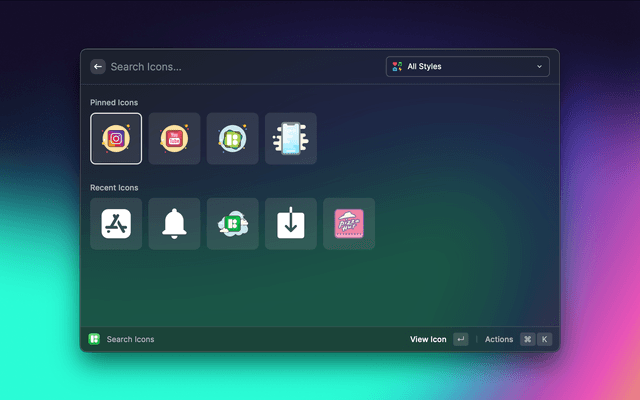The width and height of the screenshot is (640, 400).
Task: Pick the pinned smartphone icon
Action: pos(291,138)
